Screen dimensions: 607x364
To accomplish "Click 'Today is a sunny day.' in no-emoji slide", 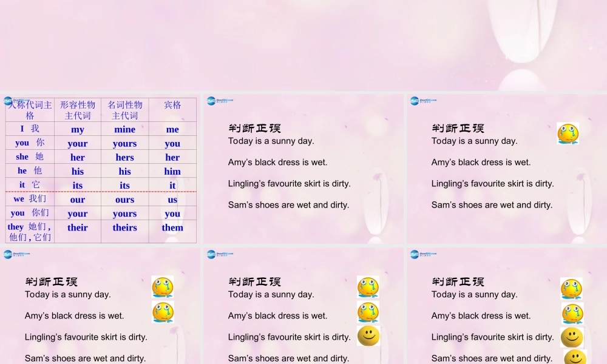I will [x=271, y=141].
